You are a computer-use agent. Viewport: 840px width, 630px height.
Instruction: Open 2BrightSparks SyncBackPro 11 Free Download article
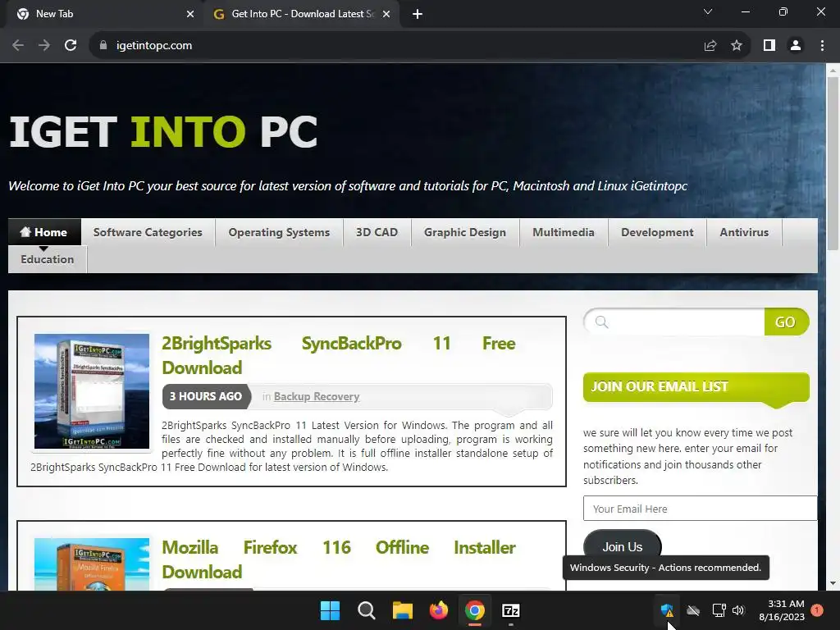pos(339,355)
